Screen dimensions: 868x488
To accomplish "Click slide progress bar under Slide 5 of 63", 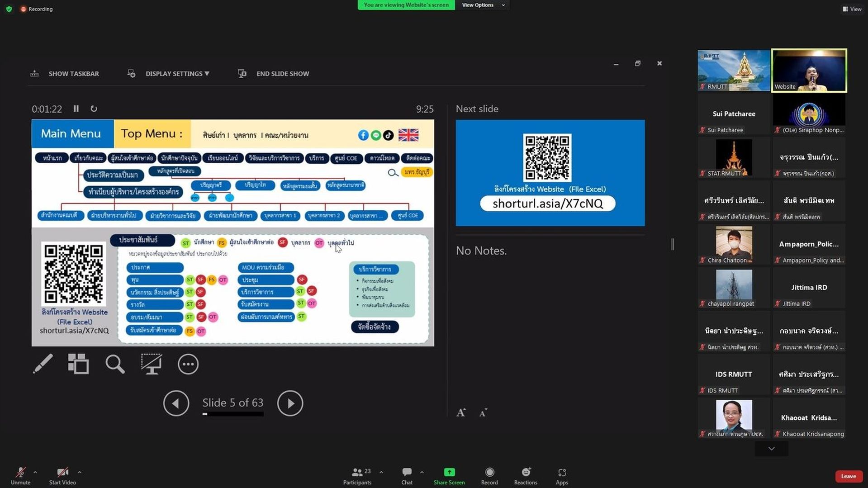I will (x=233, y=414).
